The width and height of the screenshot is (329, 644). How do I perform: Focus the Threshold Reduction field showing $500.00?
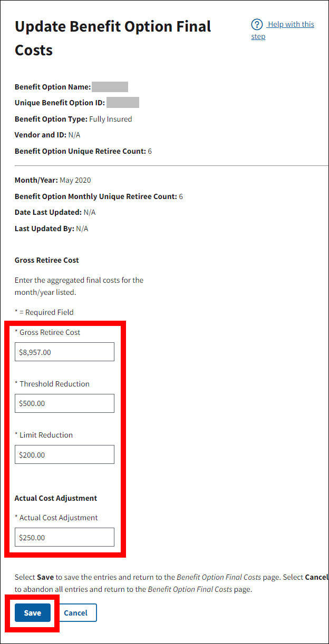pos(64,403)
